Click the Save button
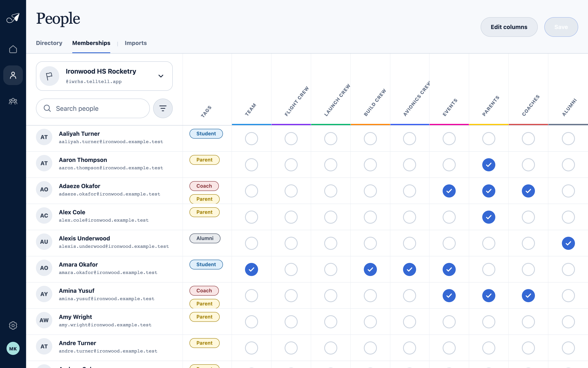Viewport: 588px width, 368px height. (561, 27)
